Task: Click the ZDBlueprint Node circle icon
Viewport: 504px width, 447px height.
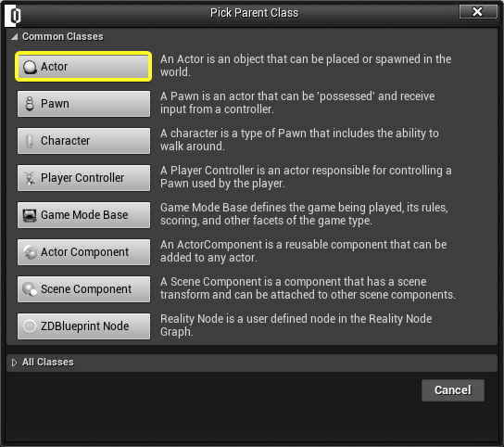Action: point(30,326)
